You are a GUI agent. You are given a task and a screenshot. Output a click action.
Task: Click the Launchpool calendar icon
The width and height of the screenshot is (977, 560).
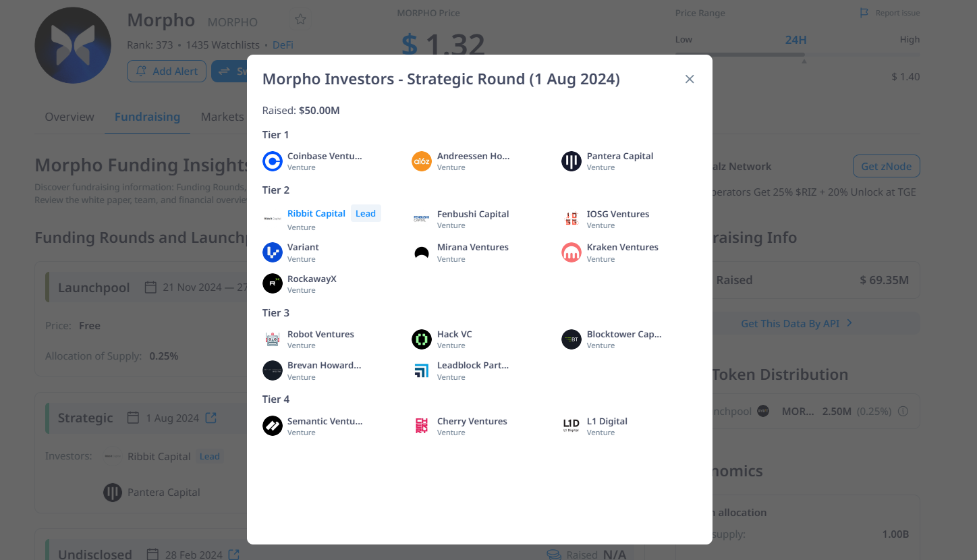[151, 287]
